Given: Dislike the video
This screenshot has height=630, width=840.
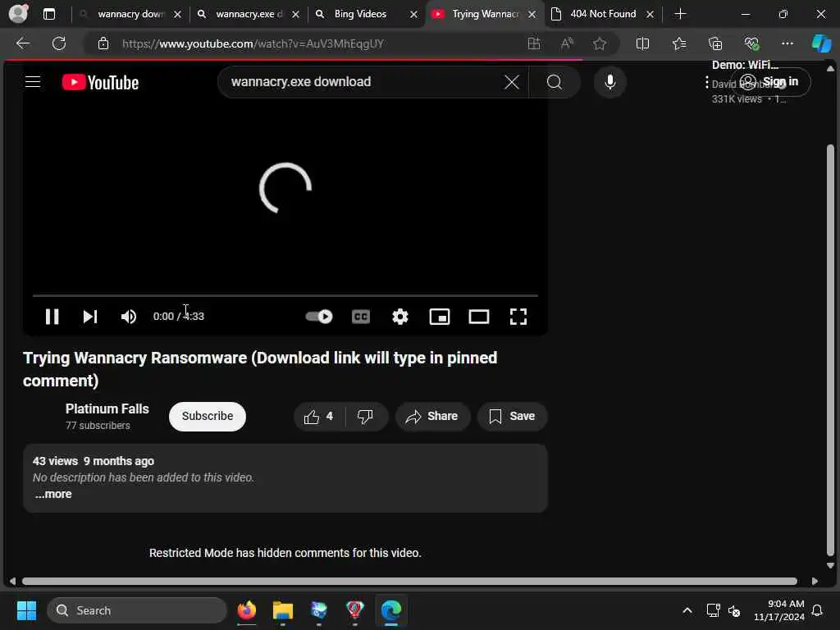Looking at the screenshot, I should [x=366, y=416].
